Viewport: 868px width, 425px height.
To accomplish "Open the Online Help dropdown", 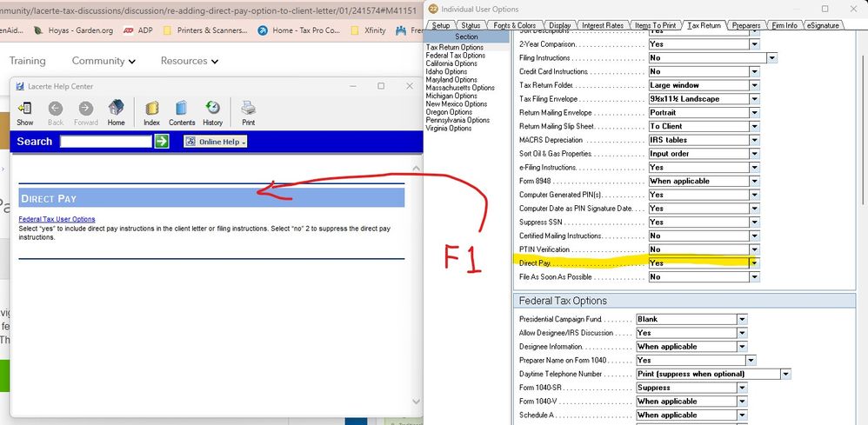I will [x=216, y=142].
